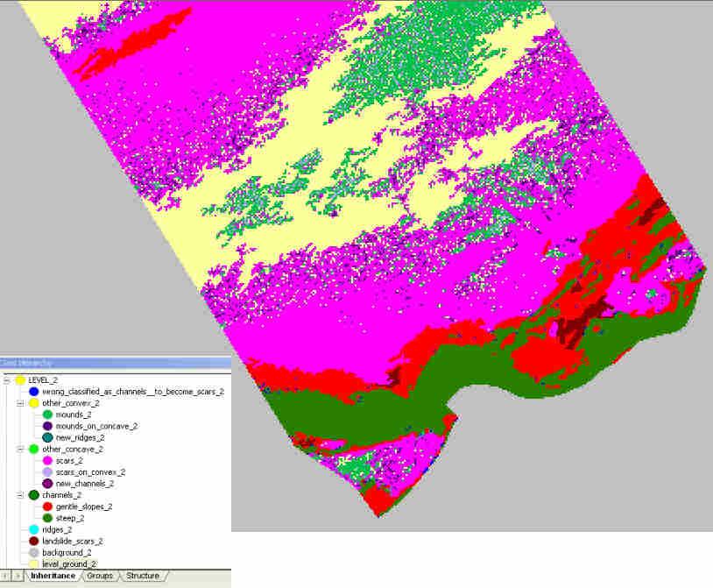713x588 pixels.
Task: Click the magenta scars_2 color circle
Action: point(47,461)
